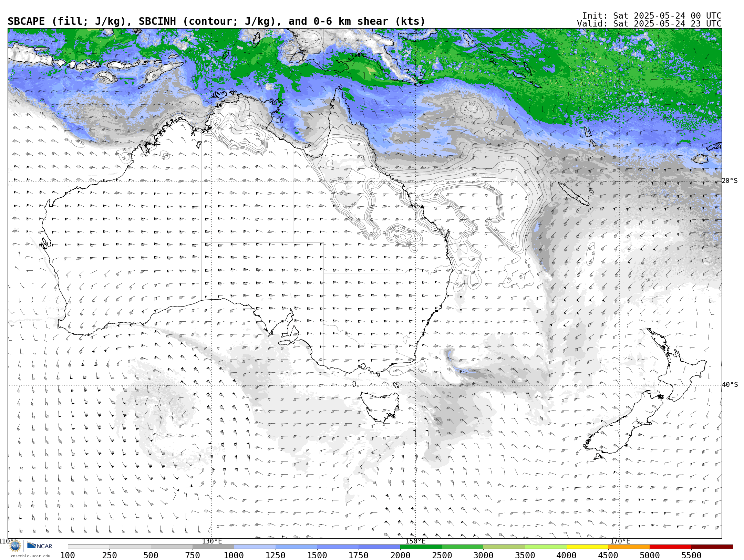Click New Caledonia island on the map
744x560 pixels.
tap(573, 194)
